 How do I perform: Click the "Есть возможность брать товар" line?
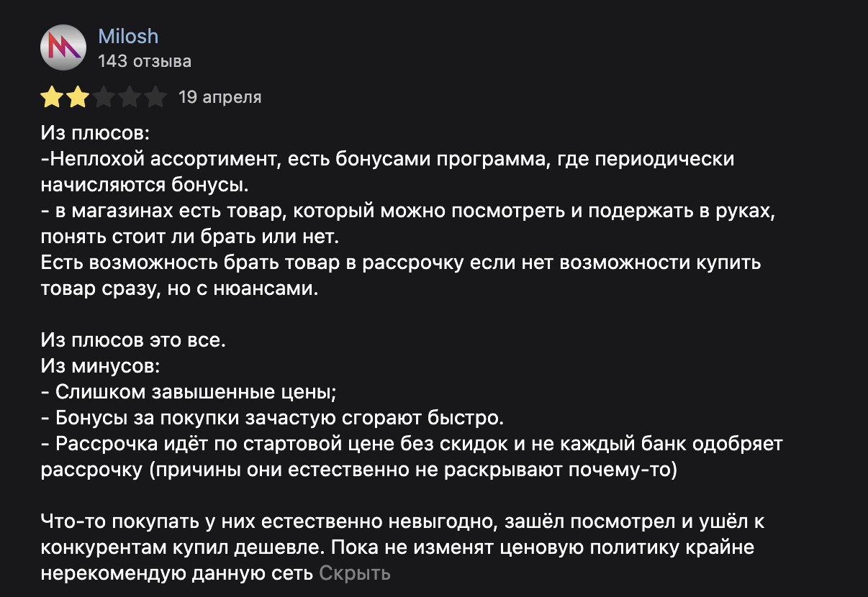tap(400, 263)
